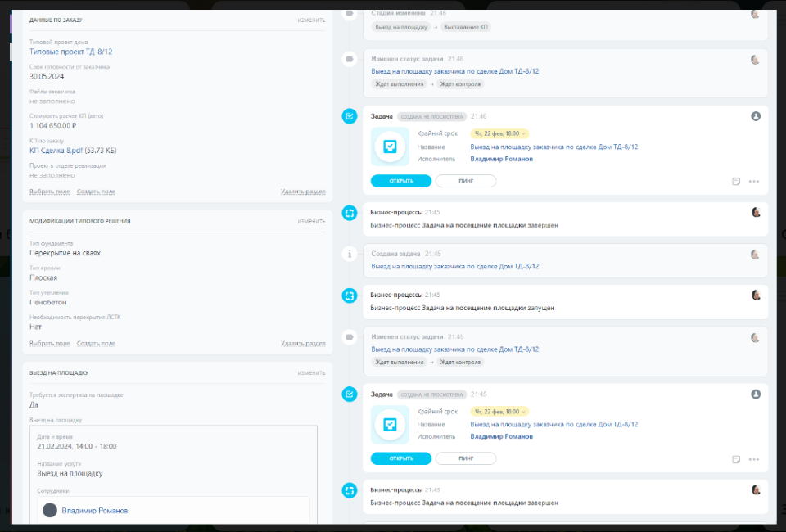Click the task checkmark timeline icon at 21:46

point(350,117)
